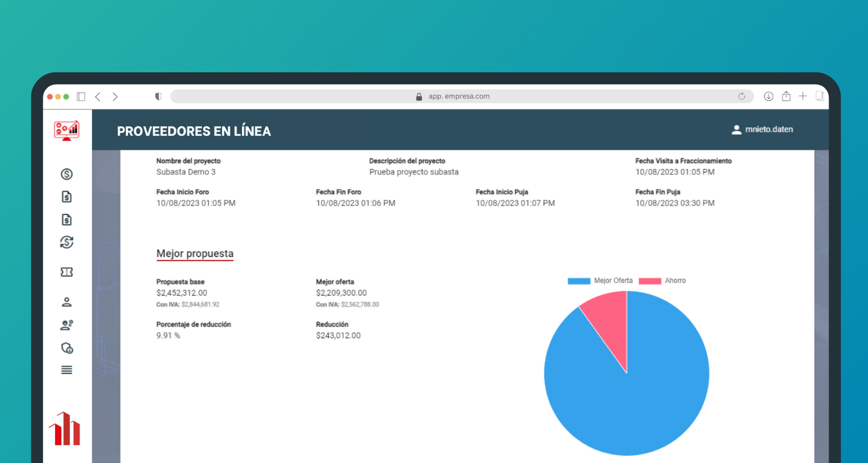Show the browser sidebar panel
The image size is (868, 463).
pos(81,97)
